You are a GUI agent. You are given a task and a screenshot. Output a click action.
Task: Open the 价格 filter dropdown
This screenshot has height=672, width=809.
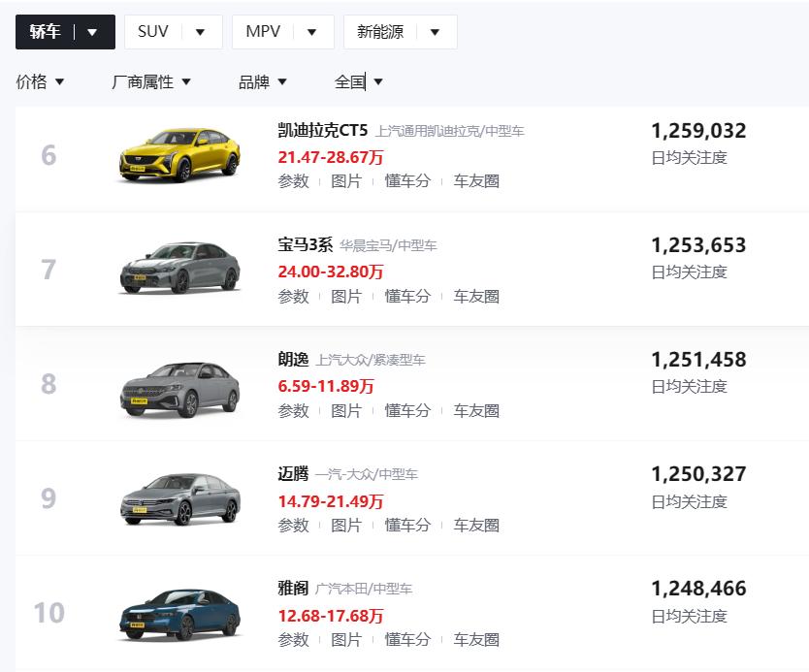tap(40, 81)
